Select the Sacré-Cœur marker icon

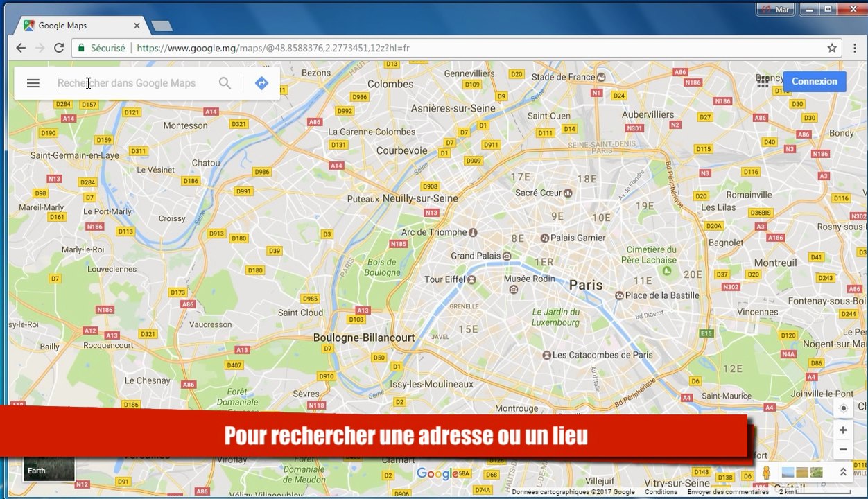[x=568, y=193]
